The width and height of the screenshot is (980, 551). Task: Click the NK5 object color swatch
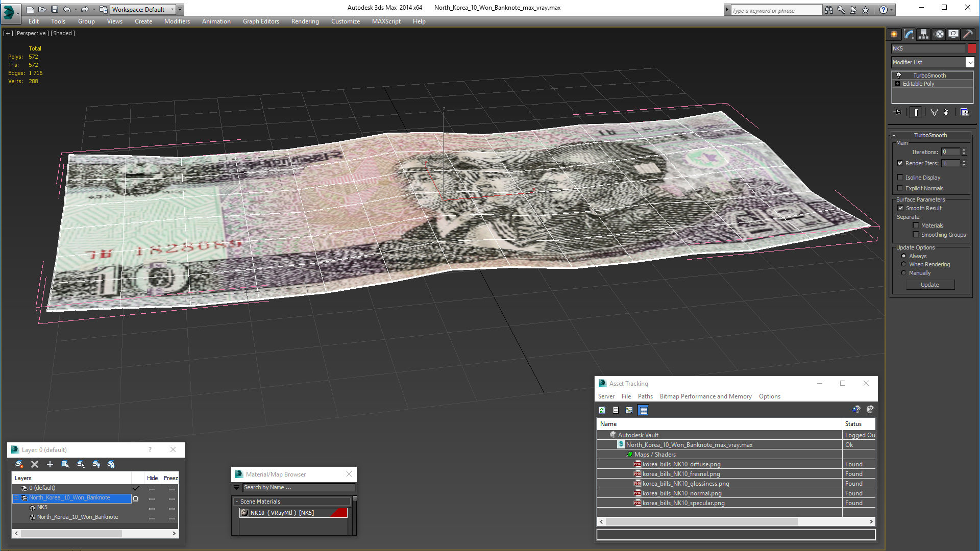coord(972,48)
